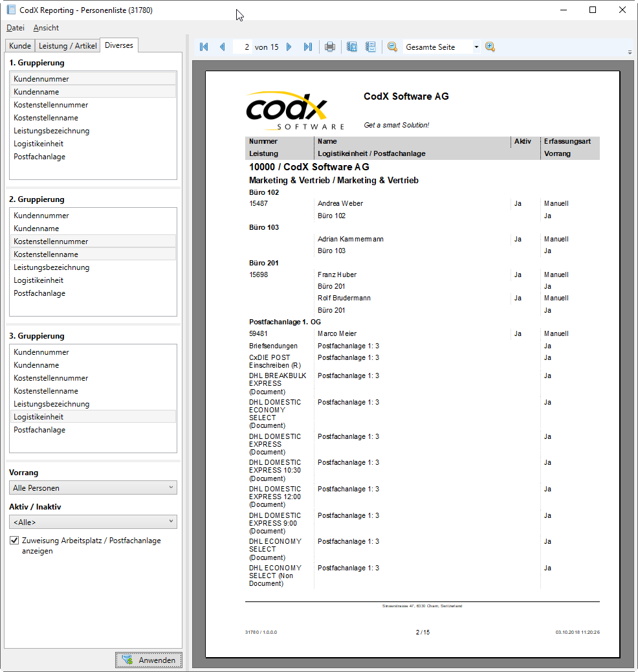
Task: Select Leistungsbezeichnung in 2. Gruppierung
Action: (93, 267)
